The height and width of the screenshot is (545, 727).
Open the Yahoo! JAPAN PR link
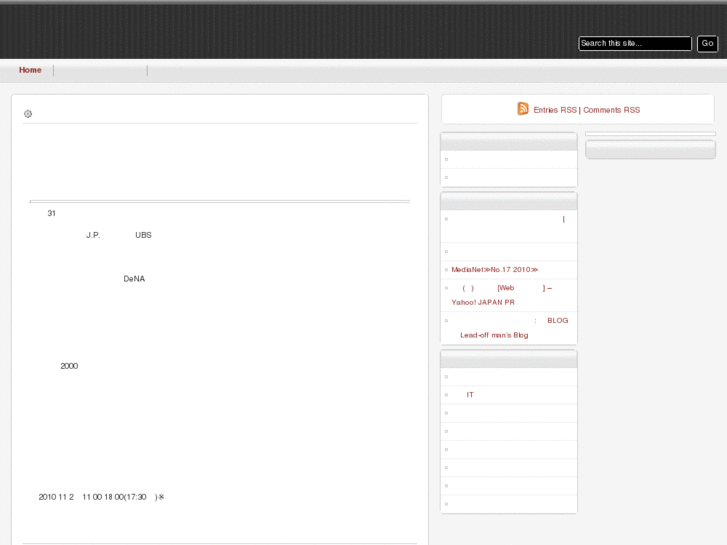(x=483, y=302)
